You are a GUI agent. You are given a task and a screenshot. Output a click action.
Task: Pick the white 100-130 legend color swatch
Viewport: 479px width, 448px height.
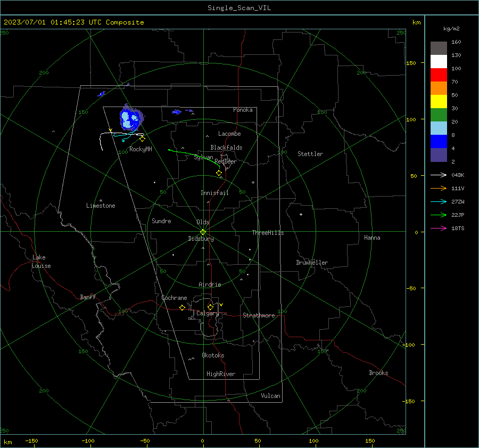pos(439,62)
